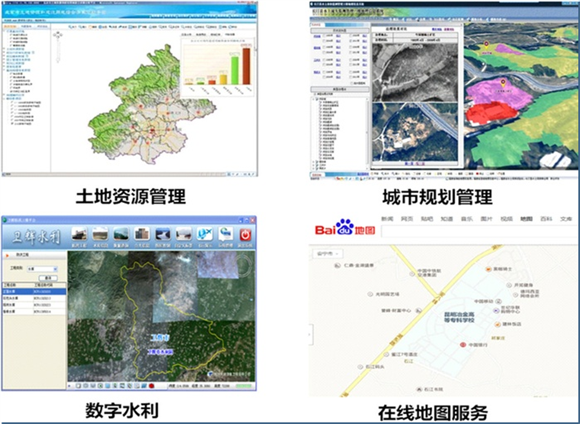
Task: Click the query button below the 工程类别 dropdown
Action: pyautogui.click(x=48, y=278)
